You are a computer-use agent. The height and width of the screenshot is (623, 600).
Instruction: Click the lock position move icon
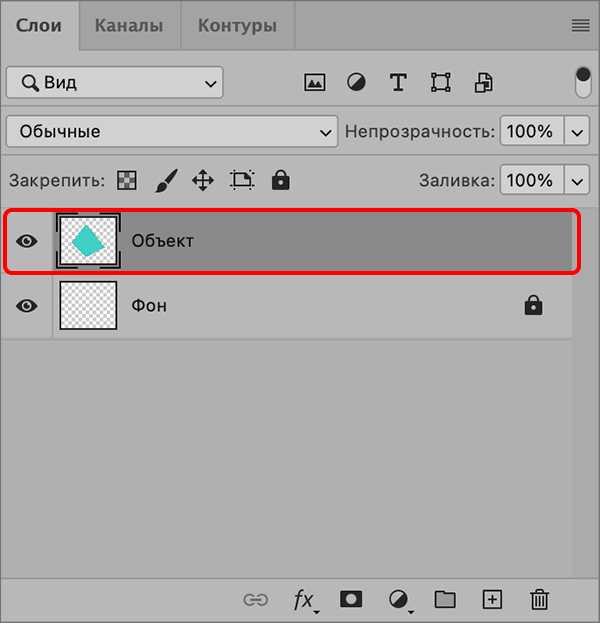tap(203, 181)
